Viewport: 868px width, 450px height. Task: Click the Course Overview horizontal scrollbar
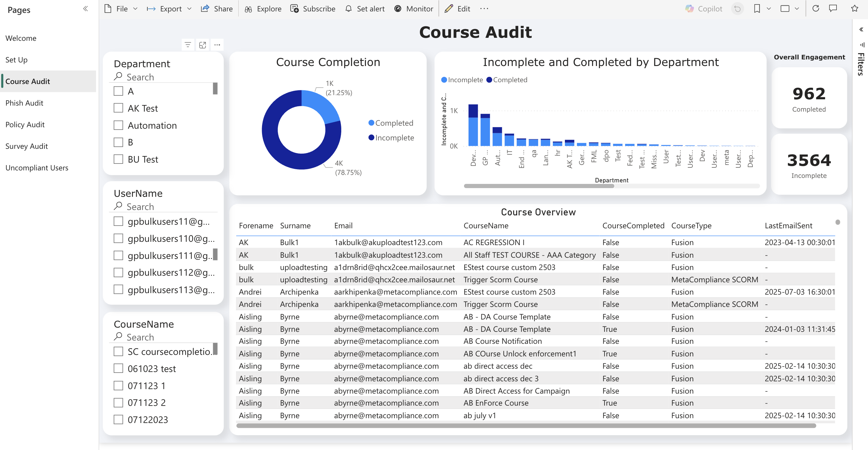526,426
